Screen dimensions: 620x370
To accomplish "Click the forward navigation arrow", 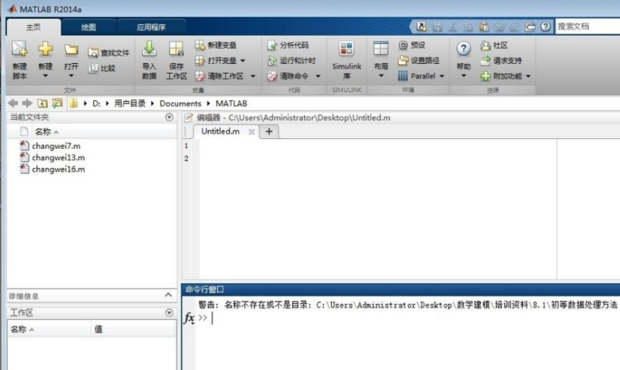I will 27,103.
